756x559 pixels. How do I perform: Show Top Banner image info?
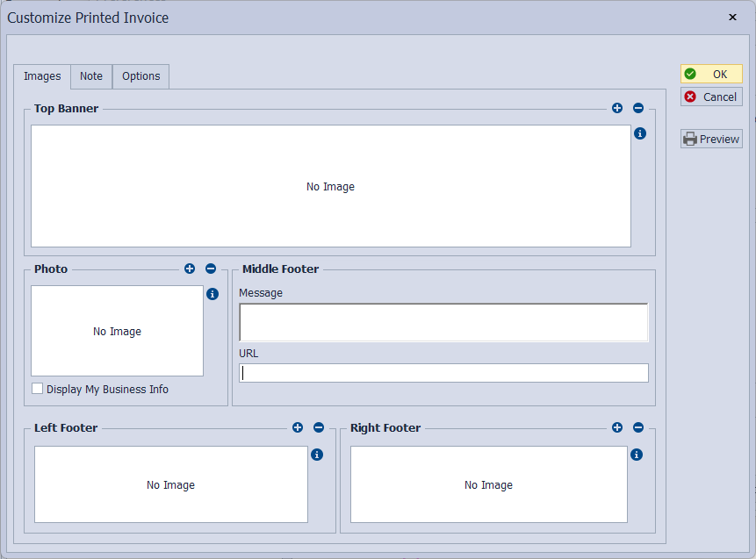coord(640,133)
